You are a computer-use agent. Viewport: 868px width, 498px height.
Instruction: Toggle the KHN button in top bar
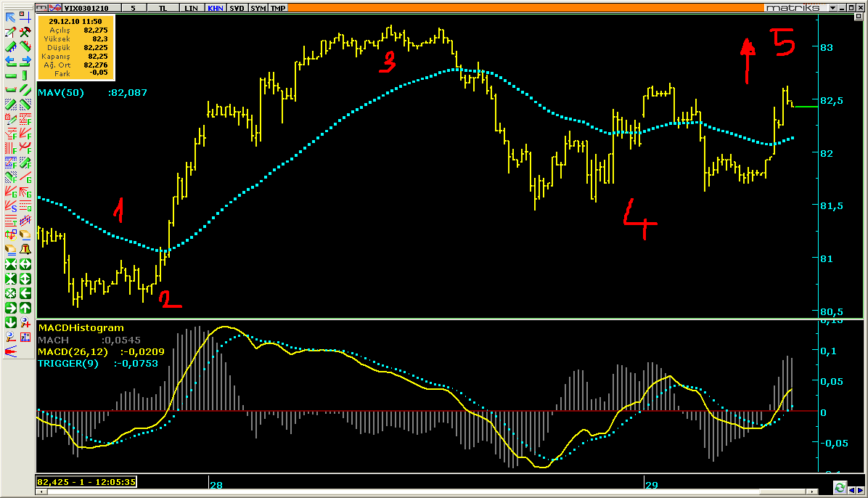216,8
